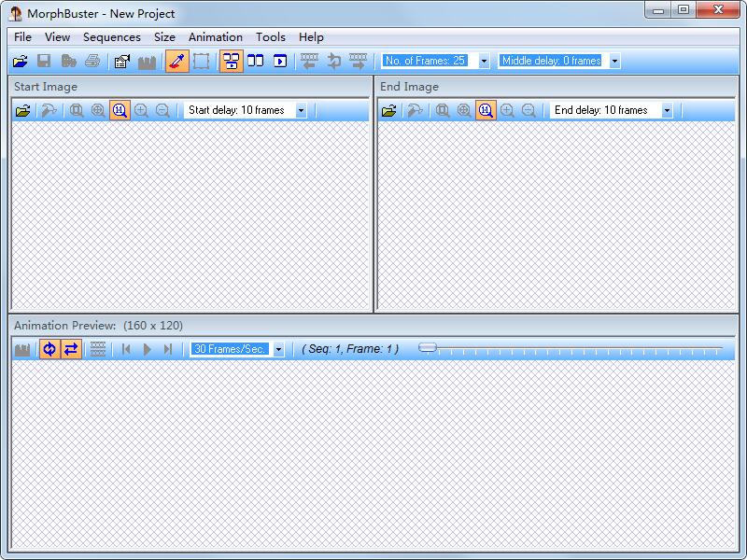Jump to the first frame of the animation
Image resolution: width=747 pixels, height=560 pixels.
(x=126, y=349)
